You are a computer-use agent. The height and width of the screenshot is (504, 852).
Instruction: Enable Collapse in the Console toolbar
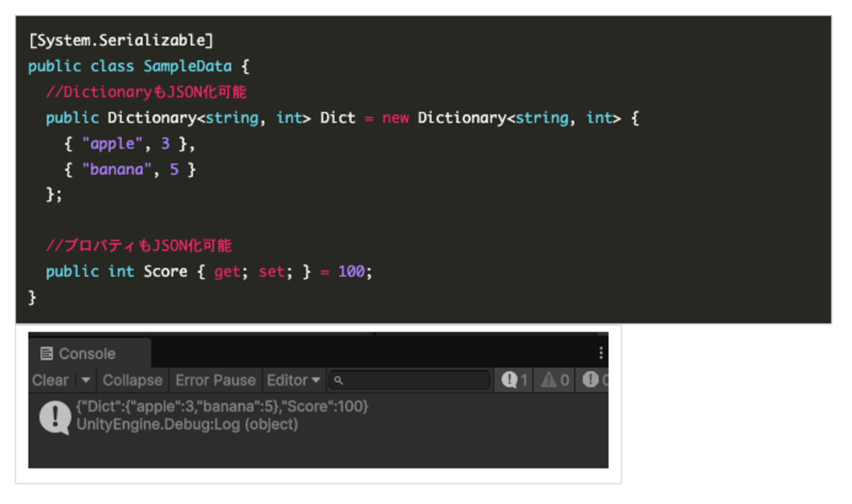pos(132,379)
